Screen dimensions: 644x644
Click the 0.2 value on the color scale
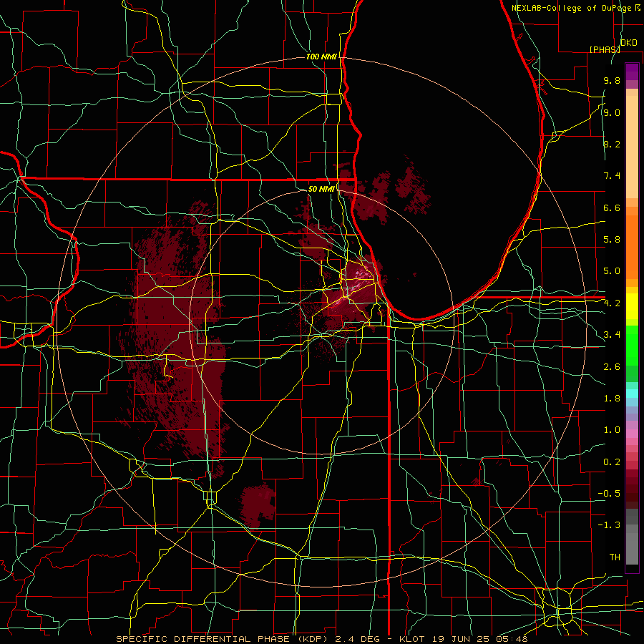pyautogui.click(x=612, y=462)
